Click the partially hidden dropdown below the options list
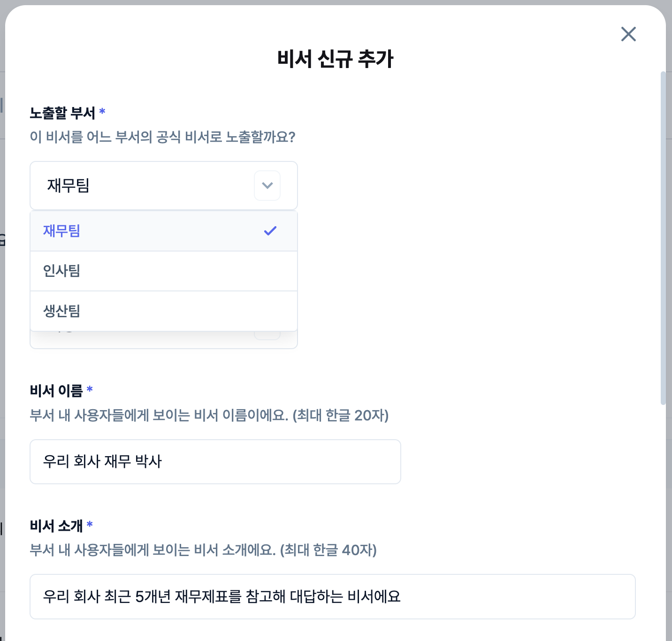Viewport: 672px width, 641px height. pos(164,340)
